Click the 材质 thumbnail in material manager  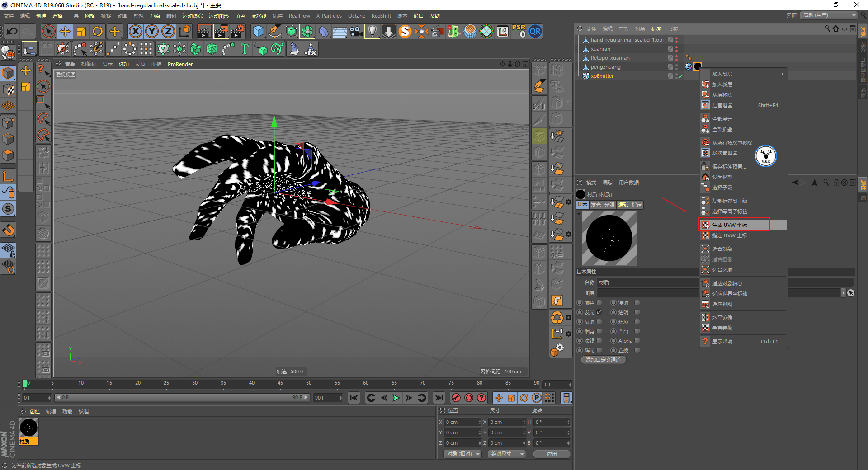coord(28,428)
